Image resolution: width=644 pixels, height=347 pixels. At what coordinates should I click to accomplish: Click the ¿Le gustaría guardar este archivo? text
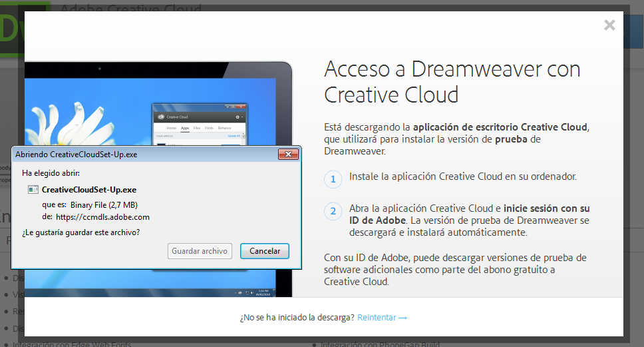81,232
